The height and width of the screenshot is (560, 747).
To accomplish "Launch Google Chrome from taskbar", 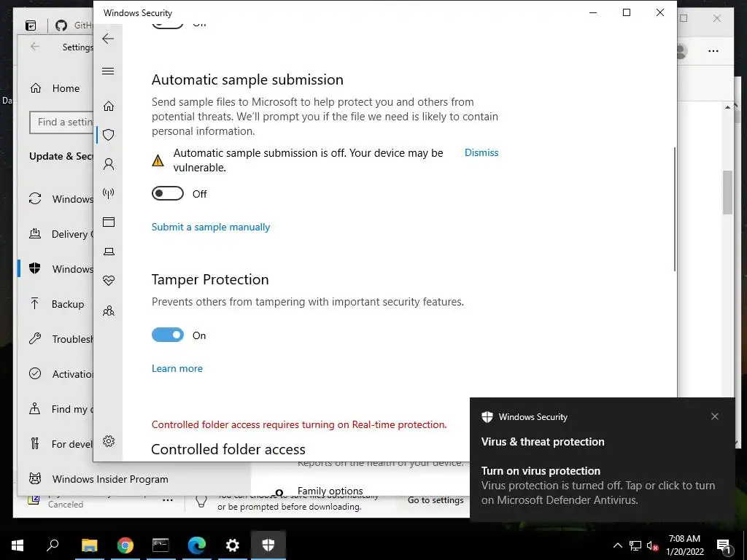I will point(125,545).
